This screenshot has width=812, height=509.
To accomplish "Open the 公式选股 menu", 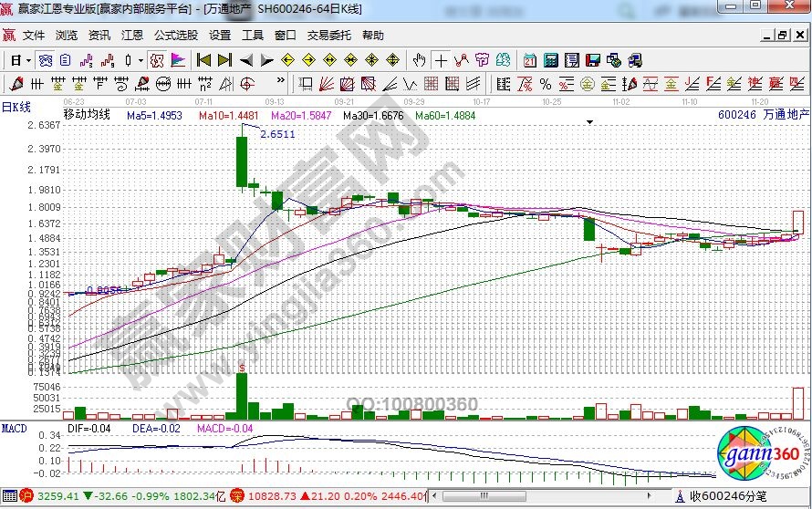I will coord(175,36).
